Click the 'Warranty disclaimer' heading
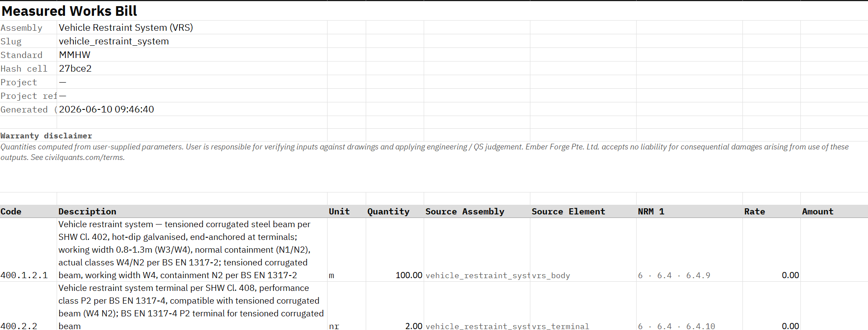Viewport: 868px width, 330px height. click(x=46, y=136)
